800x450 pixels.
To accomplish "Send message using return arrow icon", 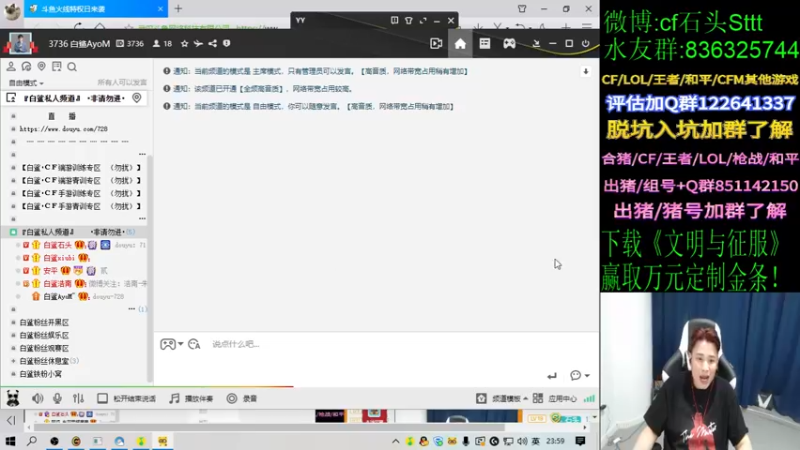I will tap(552, 376).
